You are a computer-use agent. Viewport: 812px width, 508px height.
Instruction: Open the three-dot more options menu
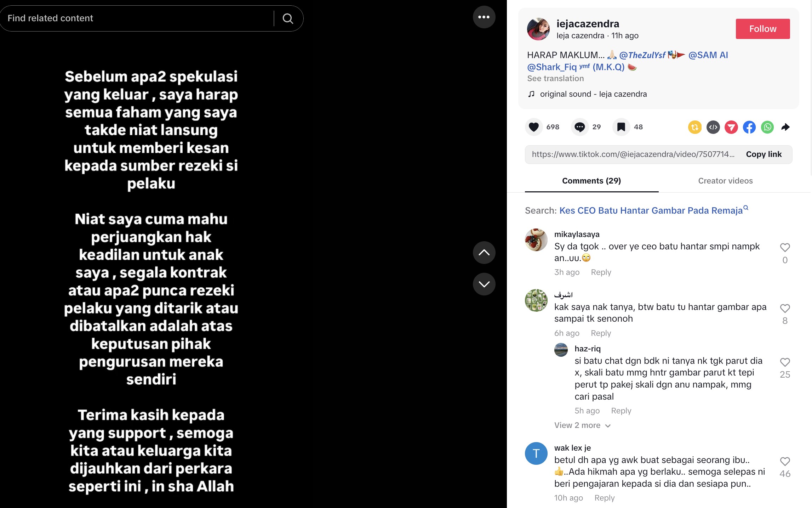point(484,17)
